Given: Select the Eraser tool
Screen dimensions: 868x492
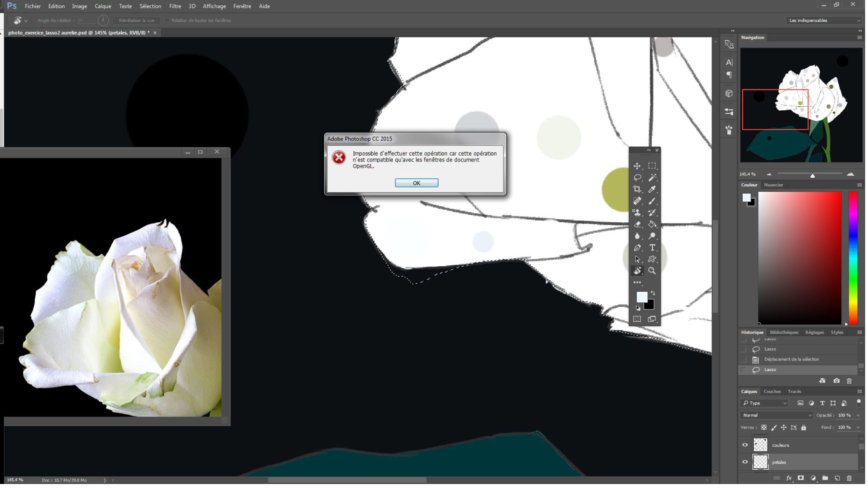Looking at the screenshot, I should click(637, 224).
